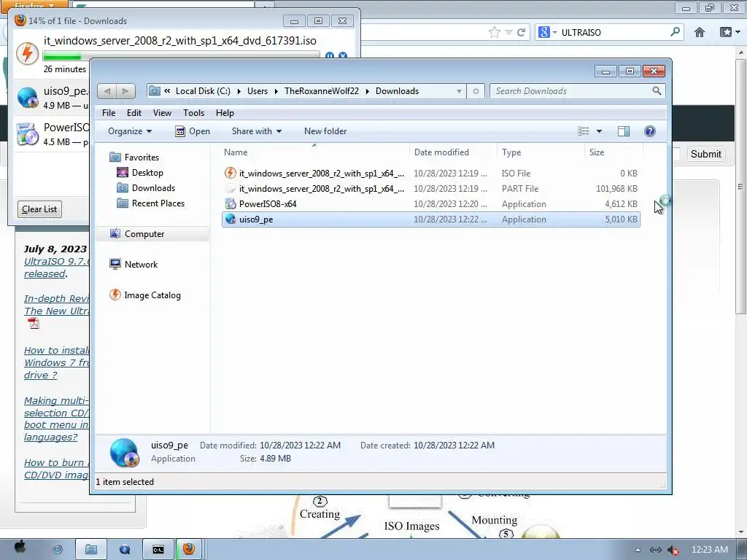The image size is (747, 560).
Task: Click the Explorer folder taskbar icon
Action: point(90,549)
